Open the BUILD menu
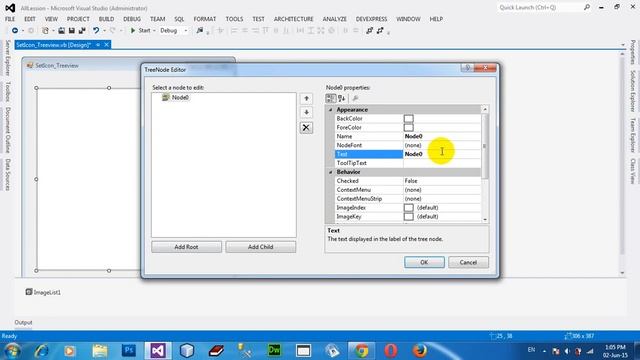The width and height of the screenshot is (640, 360). pos(106,19)
